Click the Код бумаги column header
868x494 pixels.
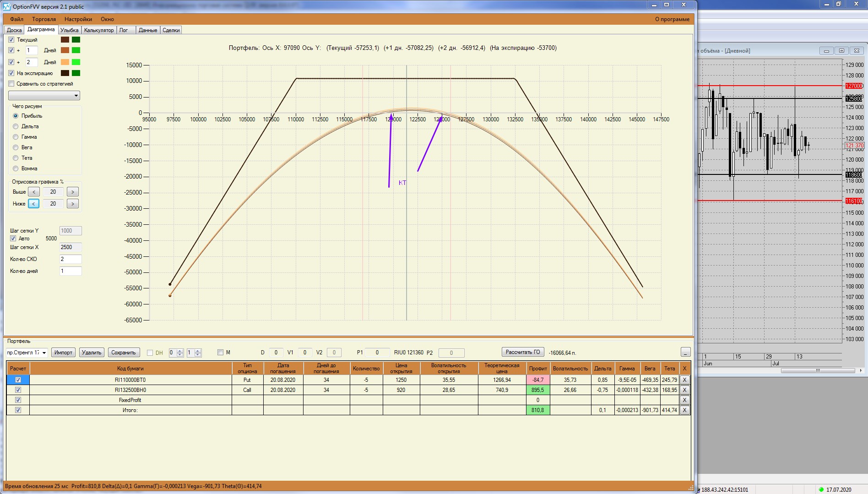(x=130, y=369)
